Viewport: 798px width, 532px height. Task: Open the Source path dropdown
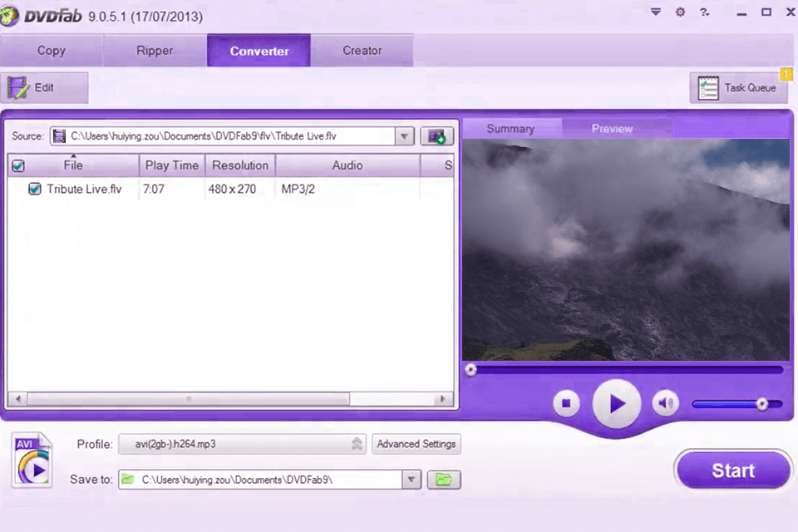click(405, 135)
